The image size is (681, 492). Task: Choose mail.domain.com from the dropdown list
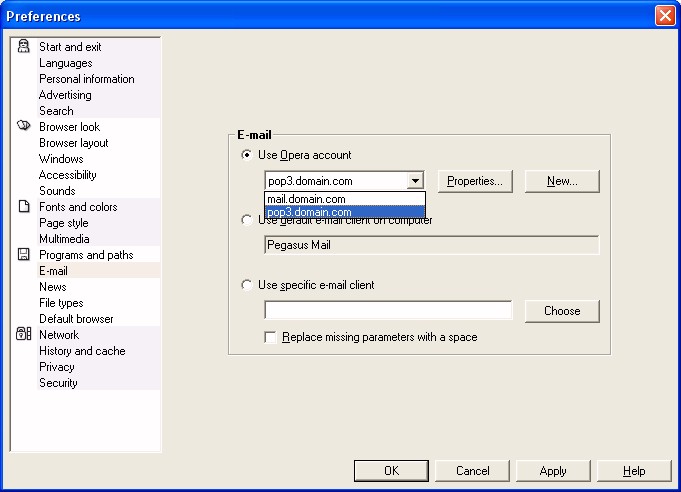[345, 199]
